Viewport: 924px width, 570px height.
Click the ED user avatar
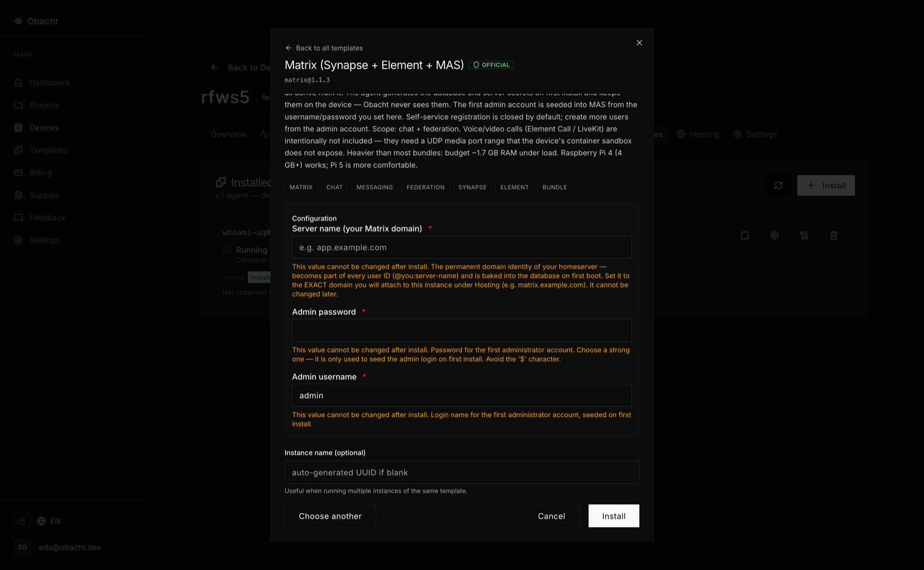coord(23,547)
